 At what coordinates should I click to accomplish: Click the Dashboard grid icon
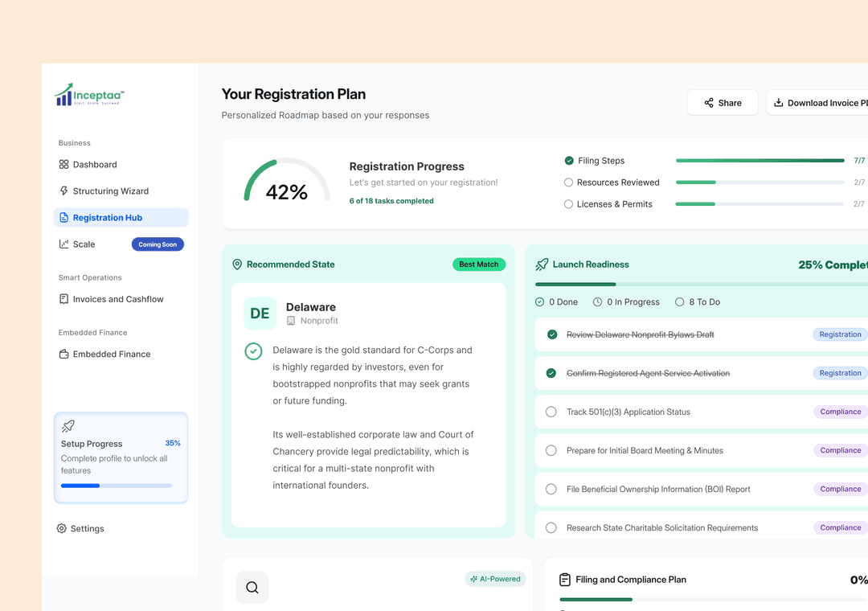63,165
